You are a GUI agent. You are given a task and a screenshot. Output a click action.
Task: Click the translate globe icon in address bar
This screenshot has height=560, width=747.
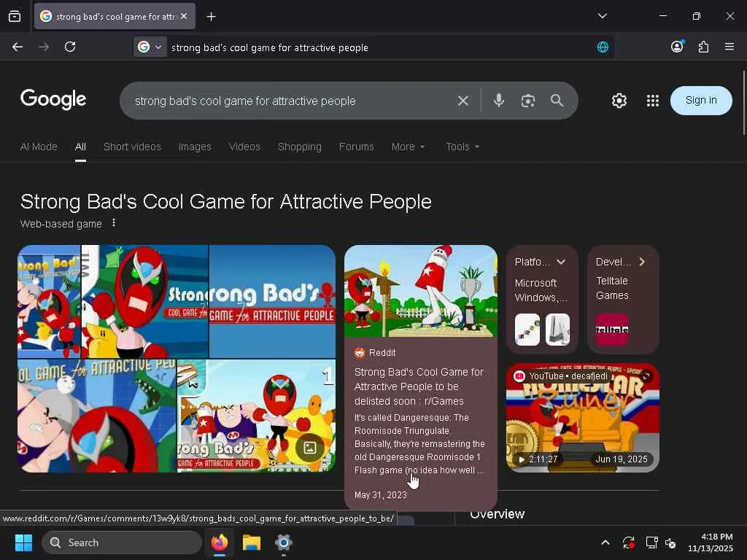coord(603,47)
